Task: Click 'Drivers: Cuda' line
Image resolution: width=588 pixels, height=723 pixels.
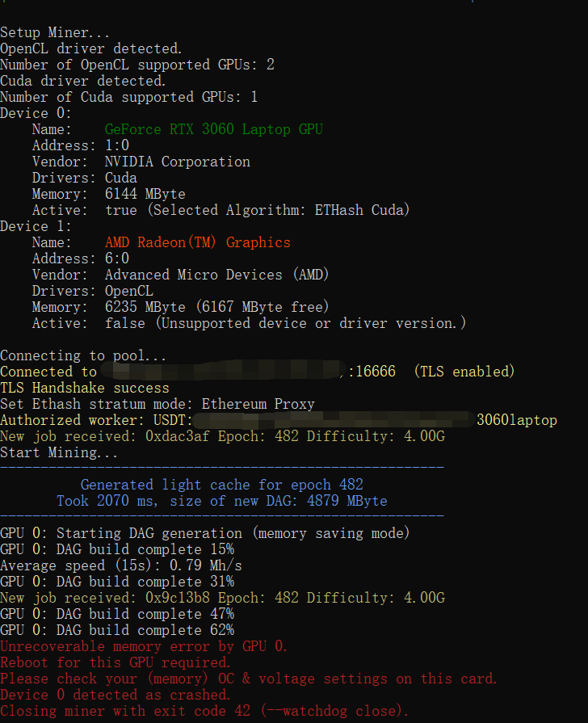Action: 84,178
